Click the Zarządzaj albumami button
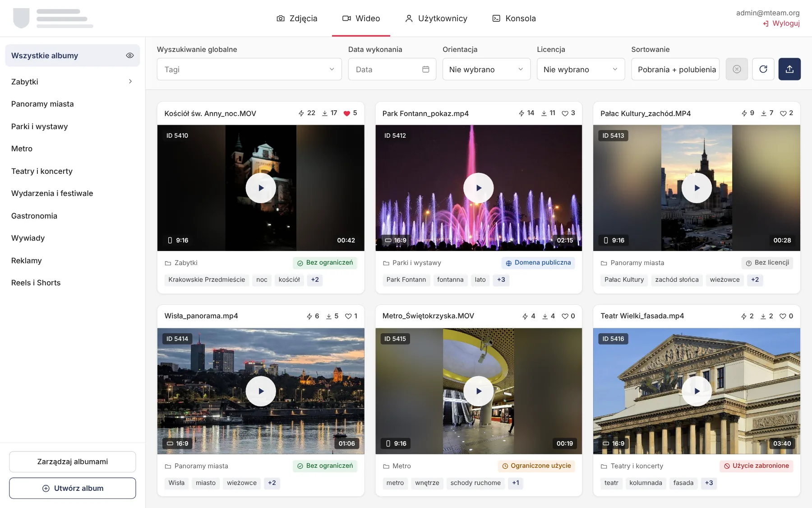 click(73, 461)
